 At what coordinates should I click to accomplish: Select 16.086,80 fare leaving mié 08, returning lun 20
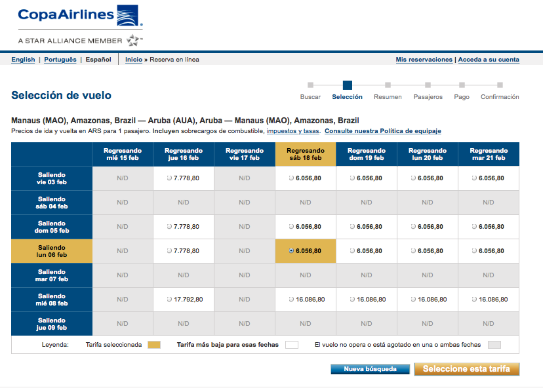[x=413, y=300]
